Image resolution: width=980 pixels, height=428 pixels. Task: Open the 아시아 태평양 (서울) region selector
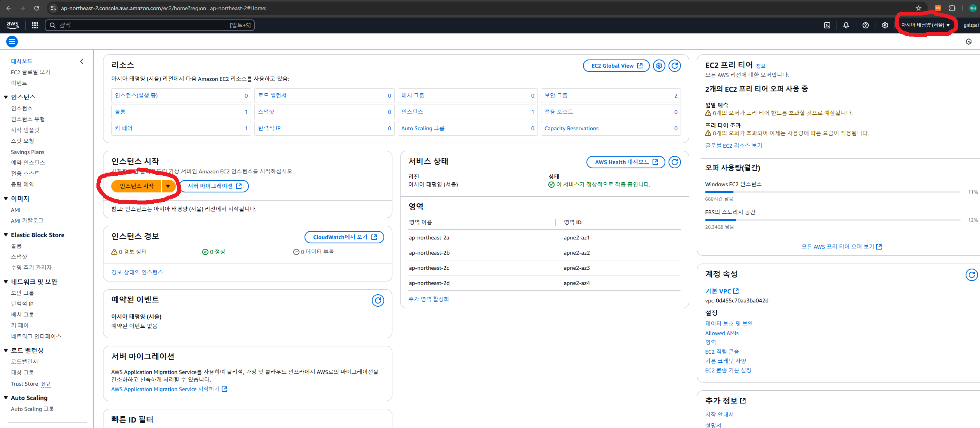926,25
